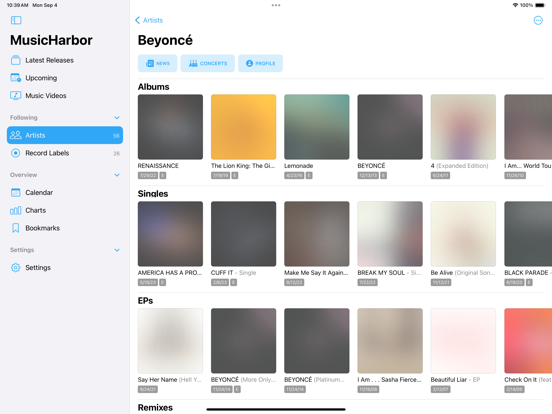Open Be Alive single cover
Viewport: 552px width, 414px height.
[463, 234]
